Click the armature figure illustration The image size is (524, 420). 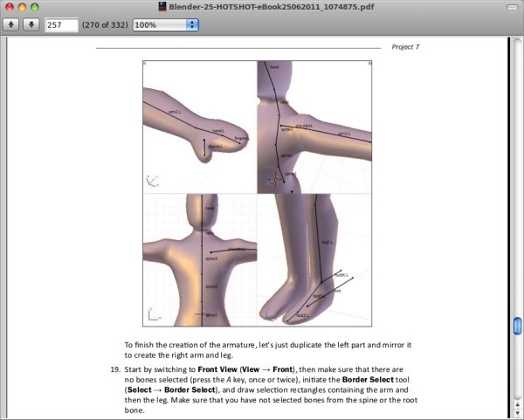[257, 194]
